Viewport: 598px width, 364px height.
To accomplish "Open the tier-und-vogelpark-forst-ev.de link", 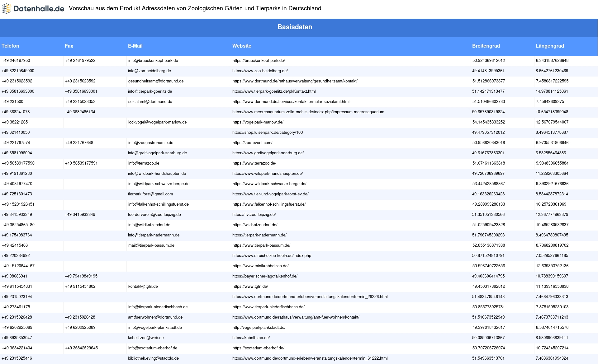I will click(270, 194).
